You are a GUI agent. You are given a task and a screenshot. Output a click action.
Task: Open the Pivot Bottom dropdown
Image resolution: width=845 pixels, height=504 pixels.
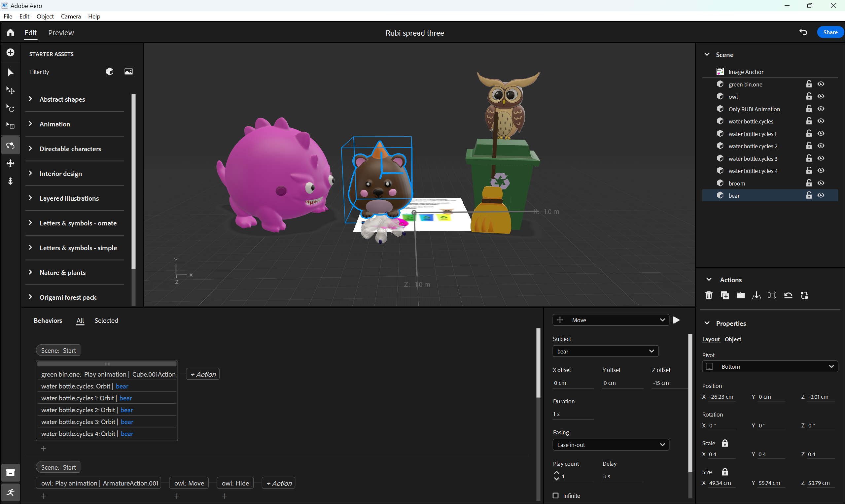coord(770,366)
